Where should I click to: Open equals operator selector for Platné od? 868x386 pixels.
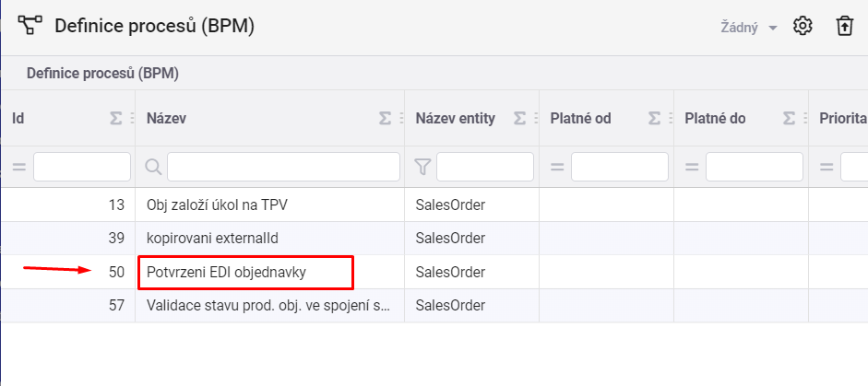tap(557, 167)
